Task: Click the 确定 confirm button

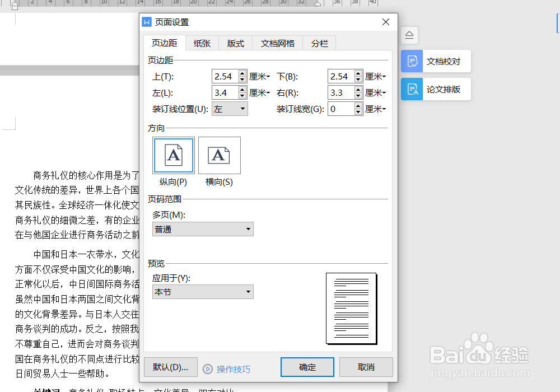Action: point(307,367)
